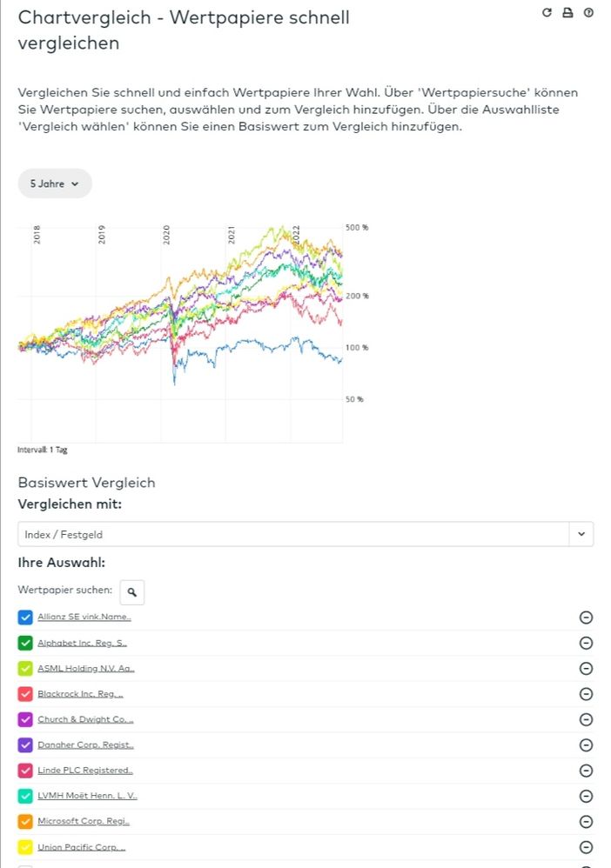
Task: Remove Allianz SE using its minus icon
Action: [586, 618]
